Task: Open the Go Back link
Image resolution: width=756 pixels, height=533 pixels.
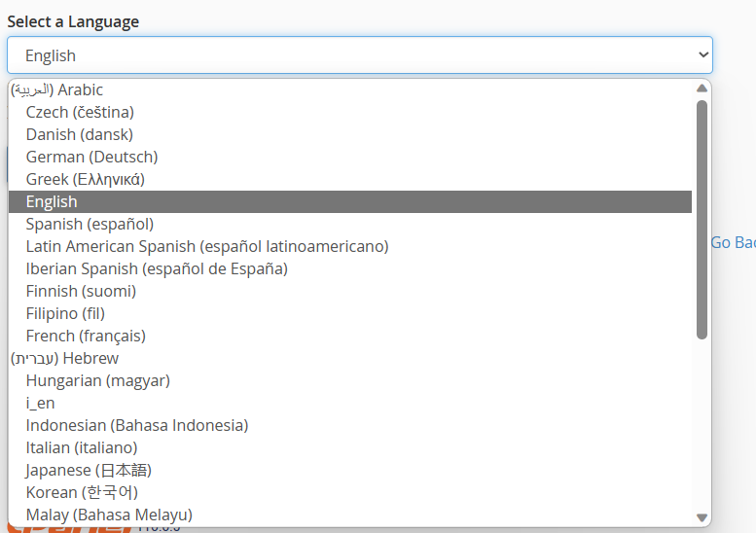Action: click(733, 242)
